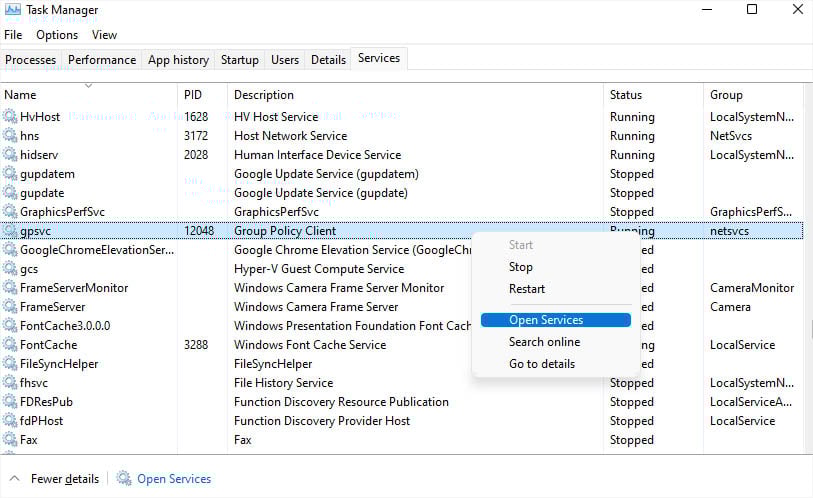Open the Options menu
Image resolution: width=813 pixels, height=498 pixels.
[x=57, y=35]
